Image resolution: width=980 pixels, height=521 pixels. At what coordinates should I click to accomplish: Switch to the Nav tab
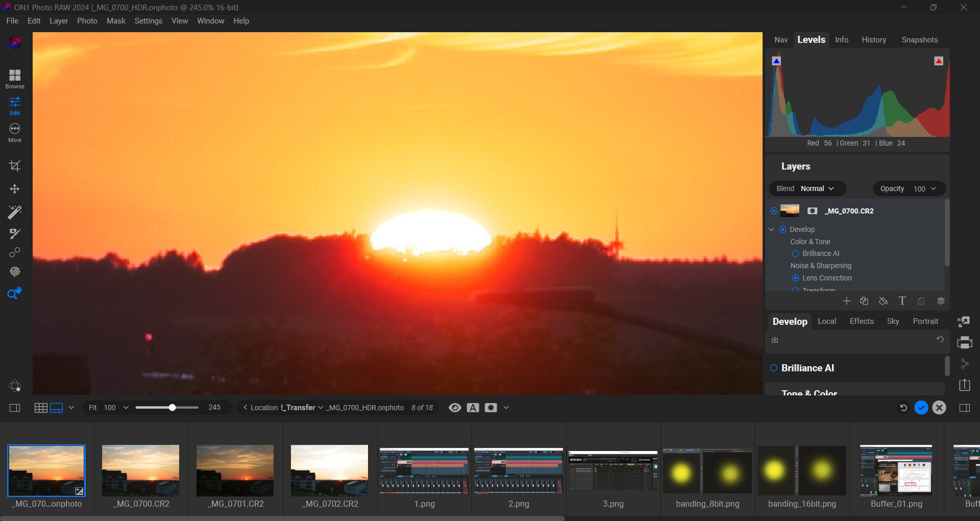pyautogui.click(x=781, y=40)
